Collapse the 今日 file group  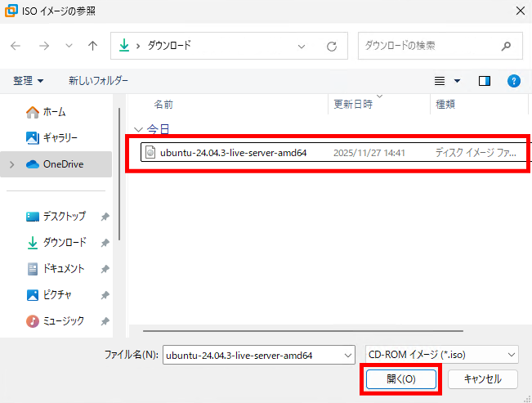coord(139,129)
